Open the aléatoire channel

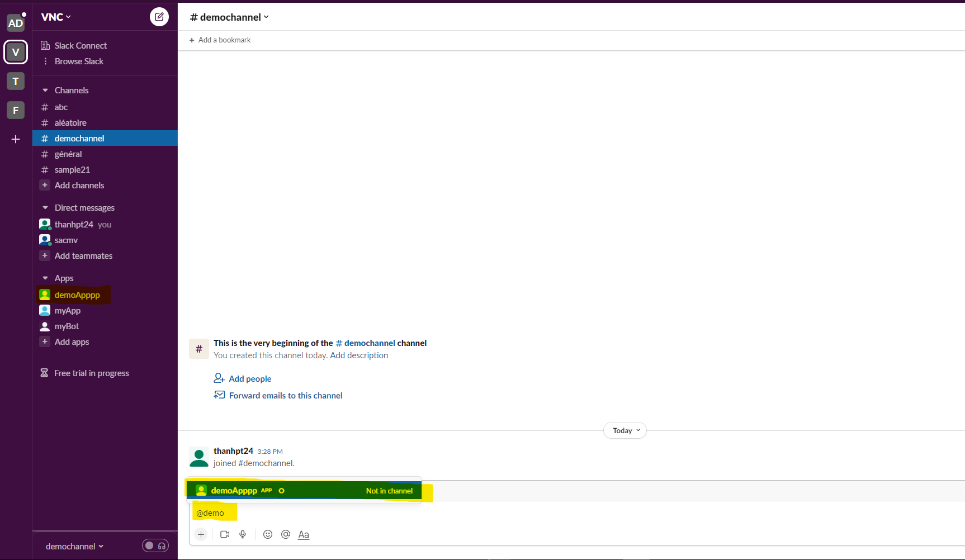click(105, 122)
